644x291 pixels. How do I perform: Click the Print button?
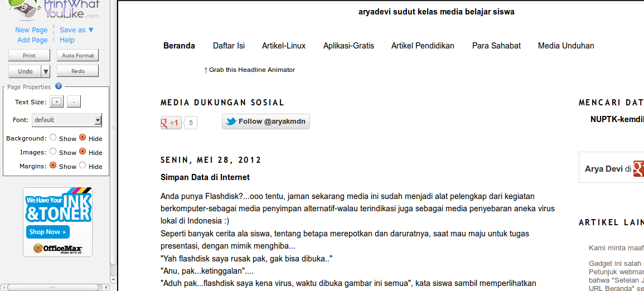click(x=29, y=55)
